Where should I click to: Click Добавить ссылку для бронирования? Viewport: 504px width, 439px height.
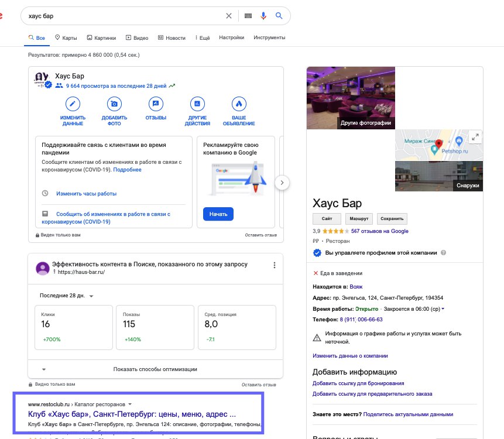358,383
